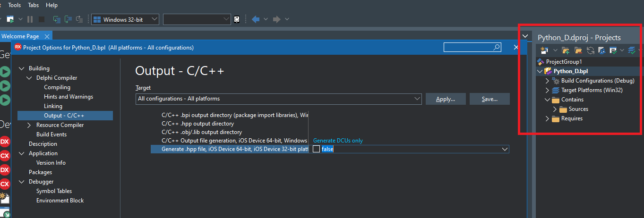This screenshot has width=644, height=218.
Task: Click the New project icon in Projects panel
Action: [544, 50]
